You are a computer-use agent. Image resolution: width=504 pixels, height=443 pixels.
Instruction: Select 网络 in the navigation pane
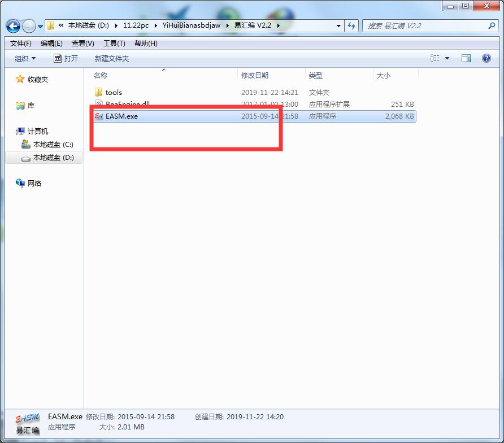tap(34, 183)
